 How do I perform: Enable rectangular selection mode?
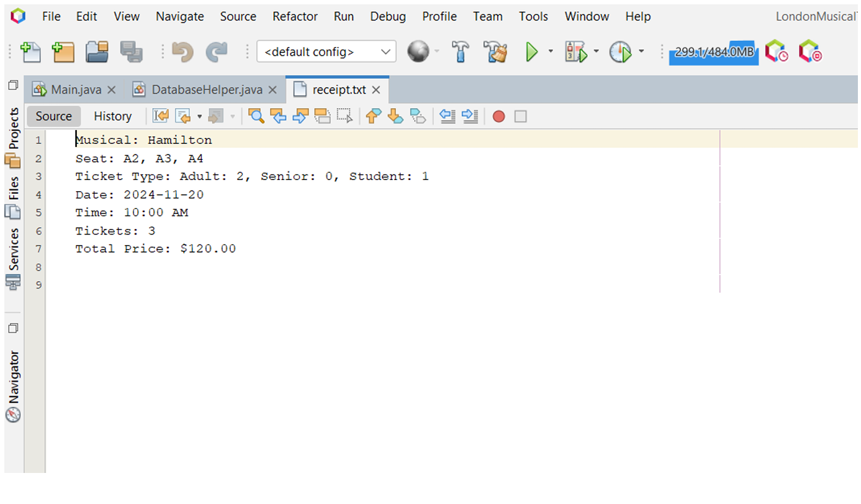click(x=345, y=116)
